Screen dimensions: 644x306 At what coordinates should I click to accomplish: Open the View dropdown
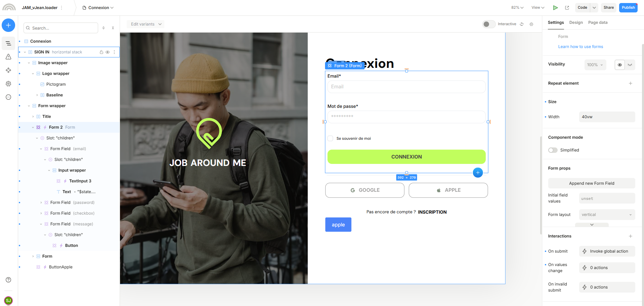point(538,7)
